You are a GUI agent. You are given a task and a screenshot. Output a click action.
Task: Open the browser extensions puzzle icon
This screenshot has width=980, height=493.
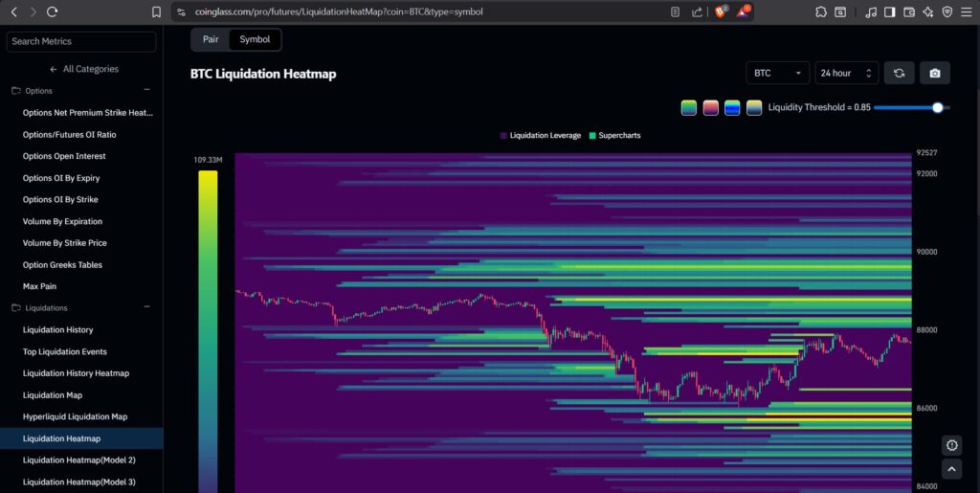(x=821, y=11)
